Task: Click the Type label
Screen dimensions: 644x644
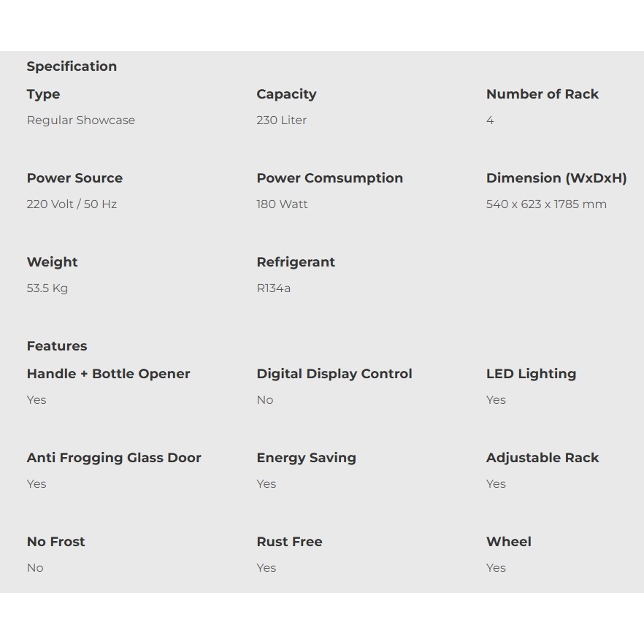Action: (x=43, y=94)
